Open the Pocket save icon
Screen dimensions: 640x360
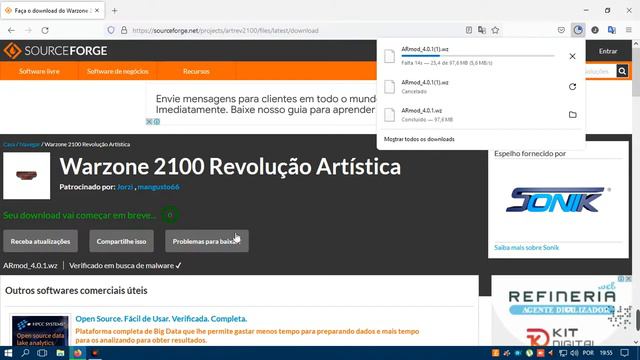[x=561, y=30]
